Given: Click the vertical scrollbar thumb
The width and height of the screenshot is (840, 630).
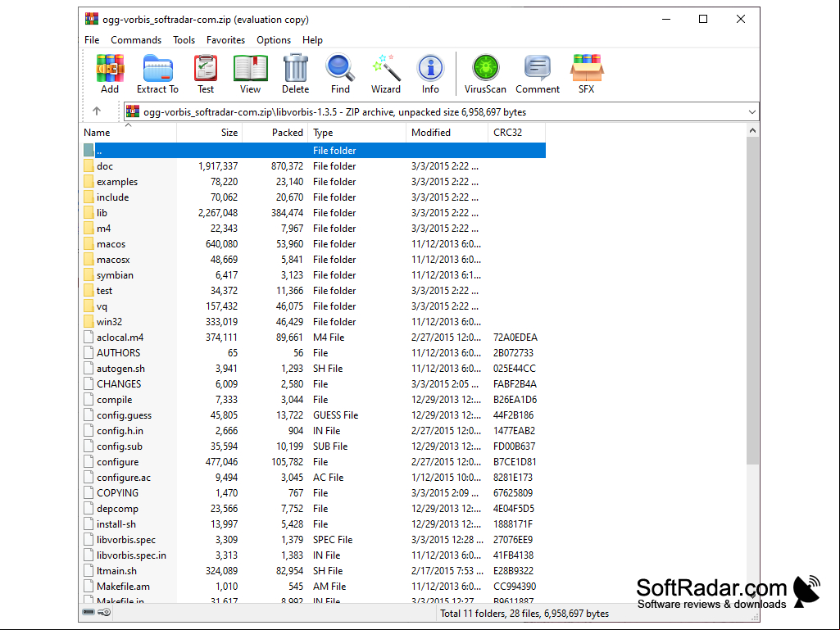Looking at the screenshot, I should [x=752, y=301].
